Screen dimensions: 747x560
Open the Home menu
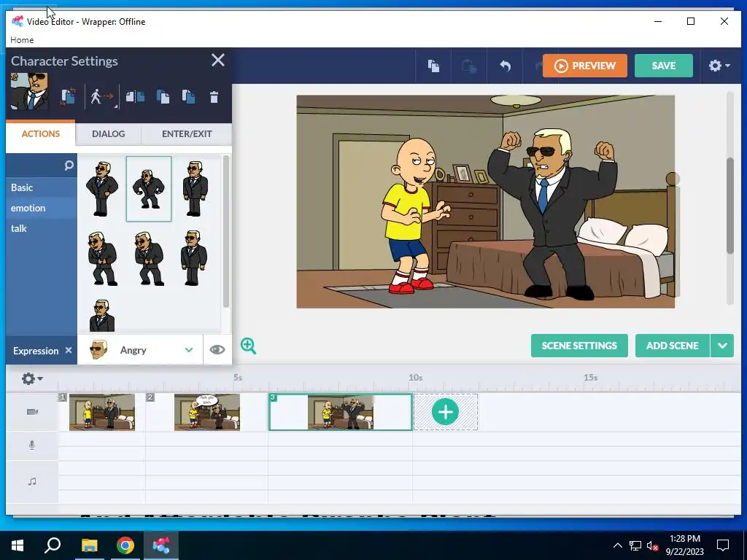[22, 40]
